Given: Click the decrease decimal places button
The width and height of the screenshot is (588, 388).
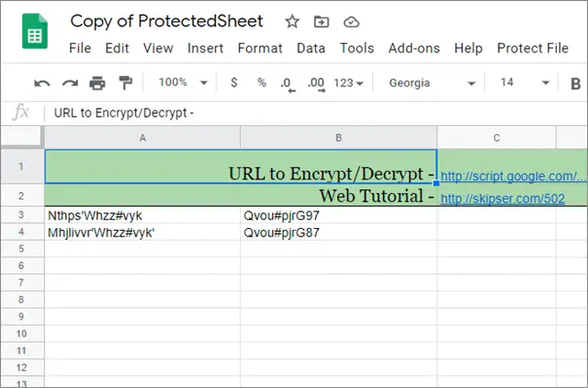Looking at the screenshot, I should tap(288, 84).
